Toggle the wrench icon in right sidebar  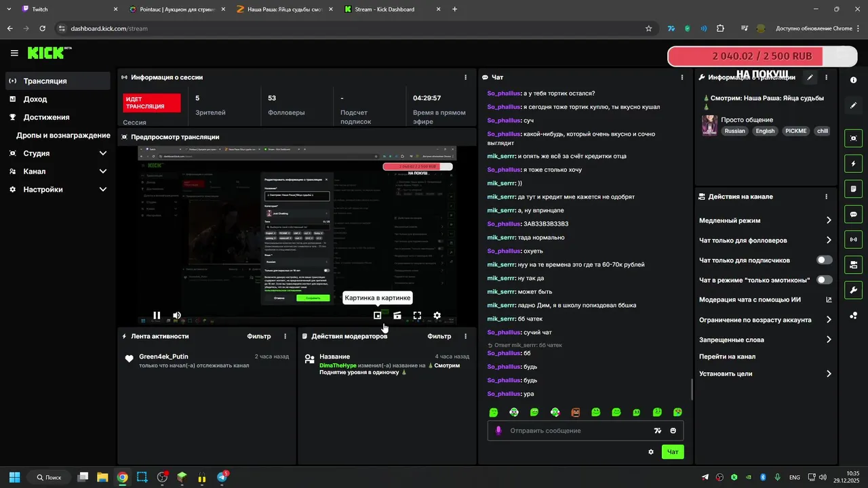click(853, 290)
